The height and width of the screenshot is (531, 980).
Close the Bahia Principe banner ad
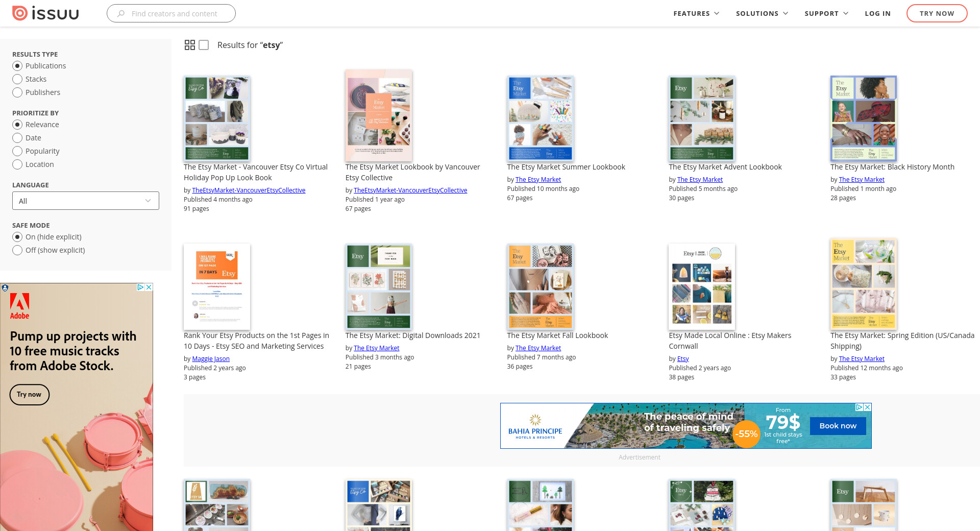point(867,407)
